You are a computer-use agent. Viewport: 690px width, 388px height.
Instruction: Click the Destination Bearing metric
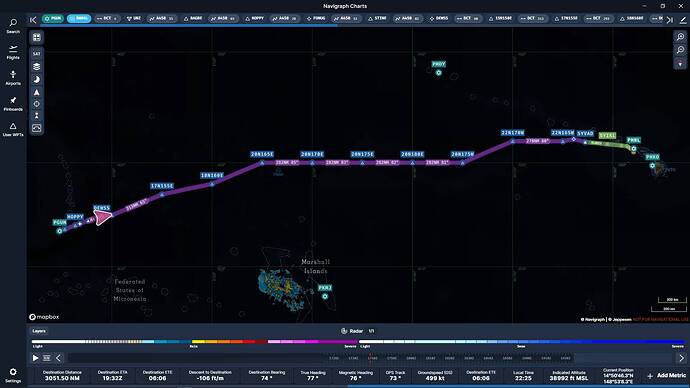click(267, 375)
